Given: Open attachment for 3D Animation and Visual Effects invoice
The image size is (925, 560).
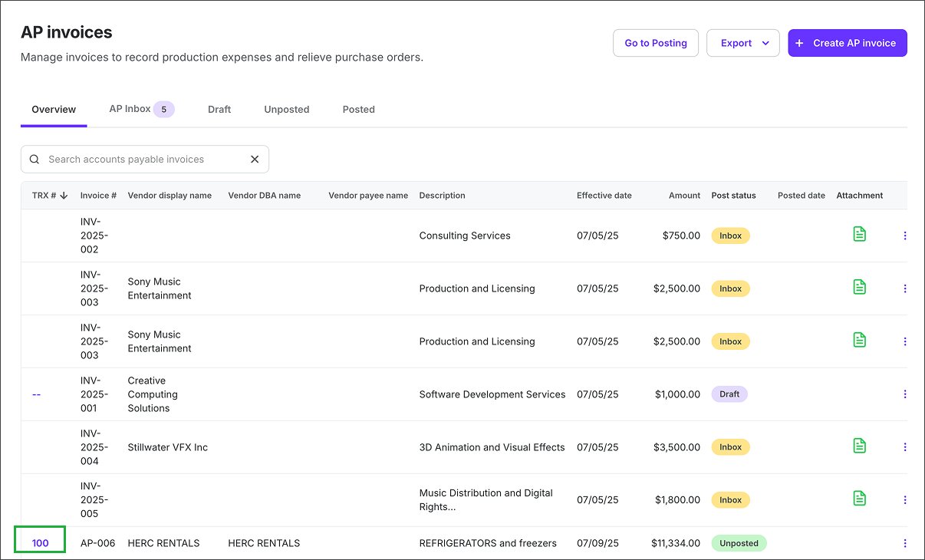Looking at the screenshot, I should [859, 446].
